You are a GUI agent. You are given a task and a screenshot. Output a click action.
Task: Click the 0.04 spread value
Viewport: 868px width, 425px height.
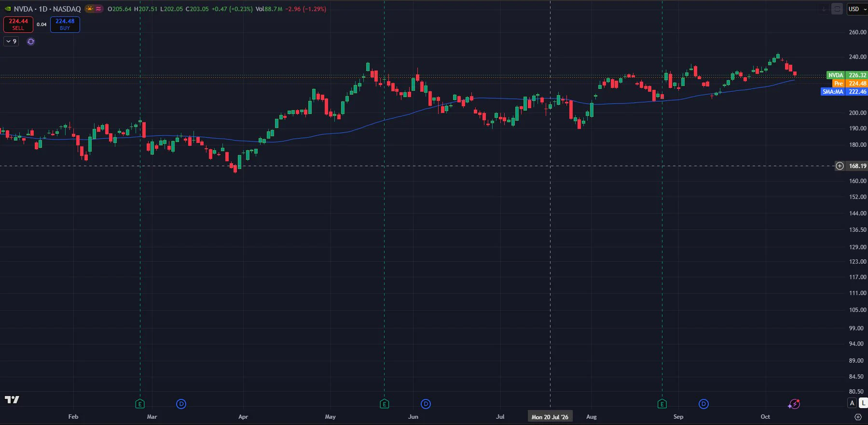(41, 25)
